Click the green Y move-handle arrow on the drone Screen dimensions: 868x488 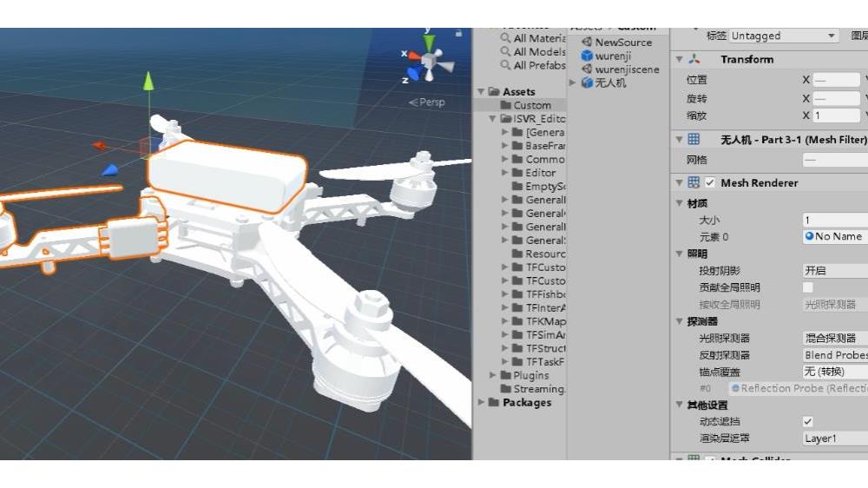click(x=148, y=81)
